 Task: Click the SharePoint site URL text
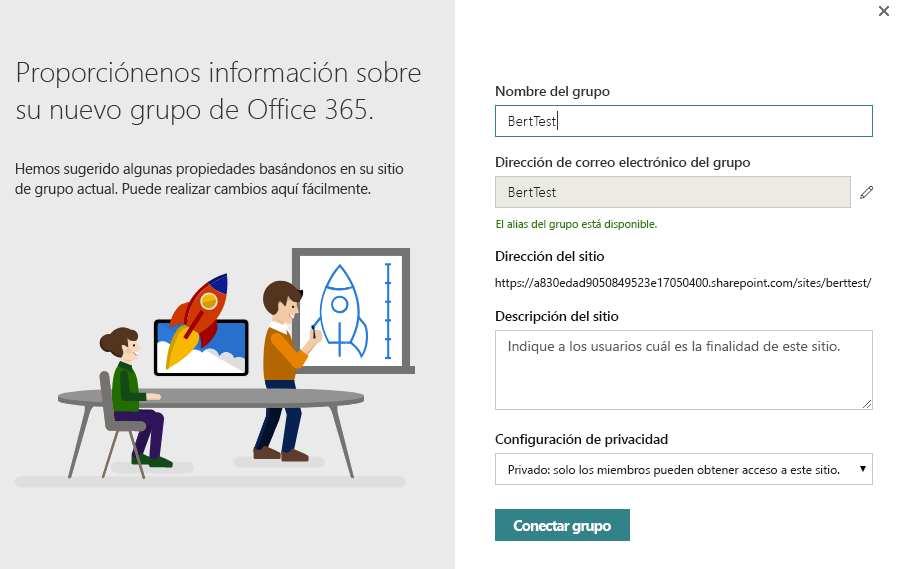tap(683, 282)
